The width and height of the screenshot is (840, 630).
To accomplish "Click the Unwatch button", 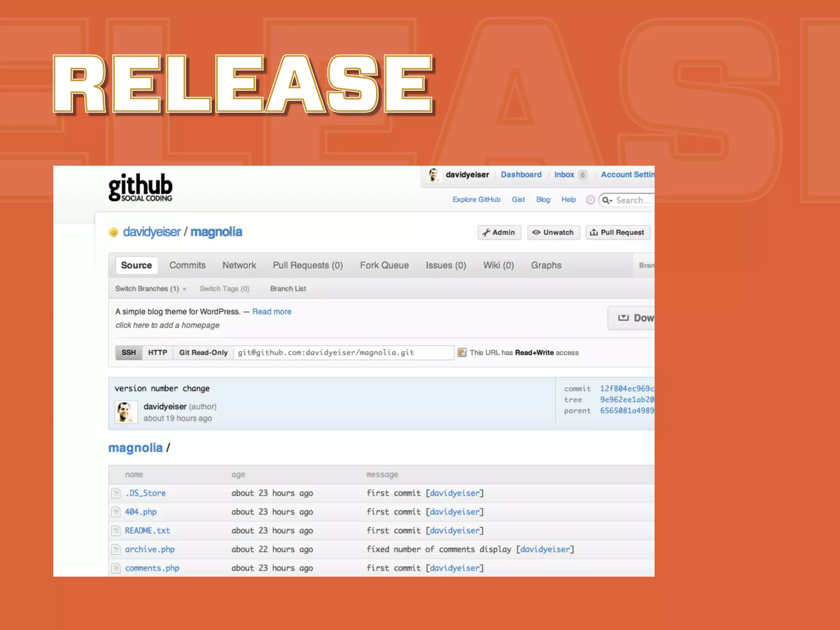I will [x=553, y=233].
